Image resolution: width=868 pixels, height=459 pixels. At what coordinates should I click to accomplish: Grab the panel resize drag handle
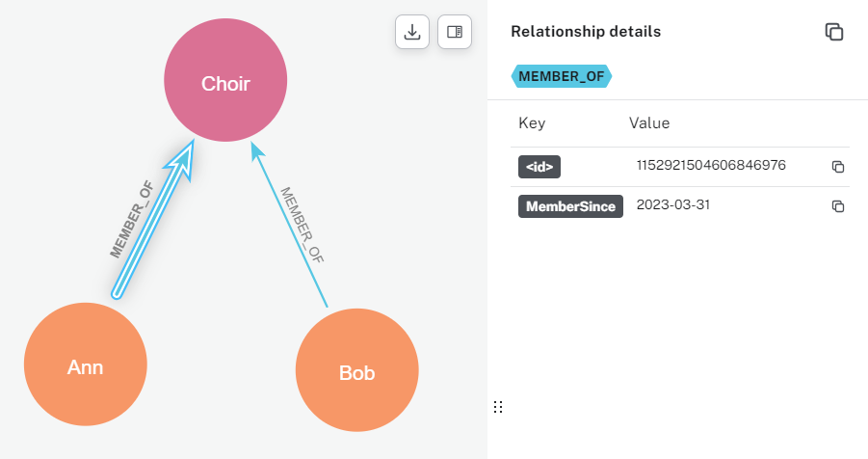pos(498,407)
